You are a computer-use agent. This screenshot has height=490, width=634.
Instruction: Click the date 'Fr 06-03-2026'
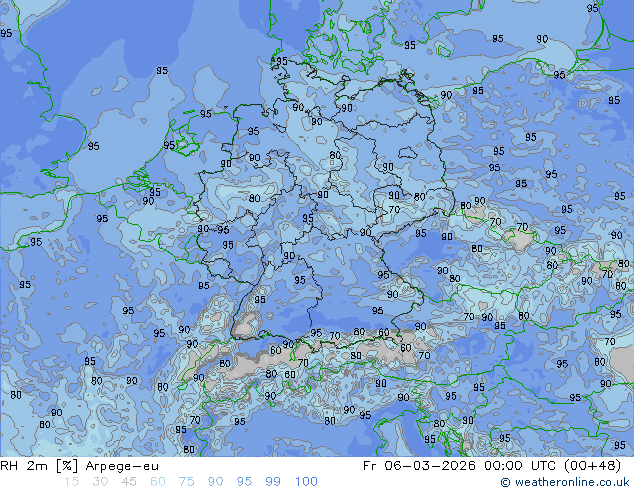pyautogui.click(x=419, y=466)
